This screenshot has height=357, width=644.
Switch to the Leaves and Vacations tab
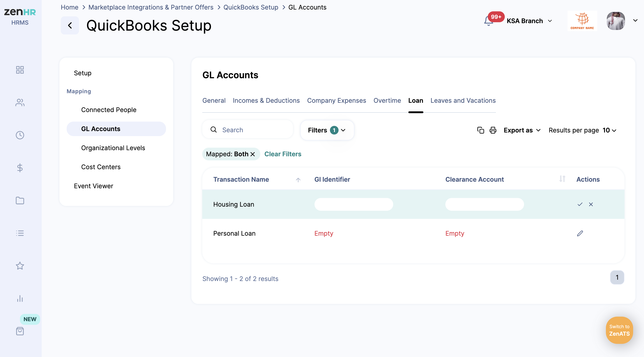(463, 100)
